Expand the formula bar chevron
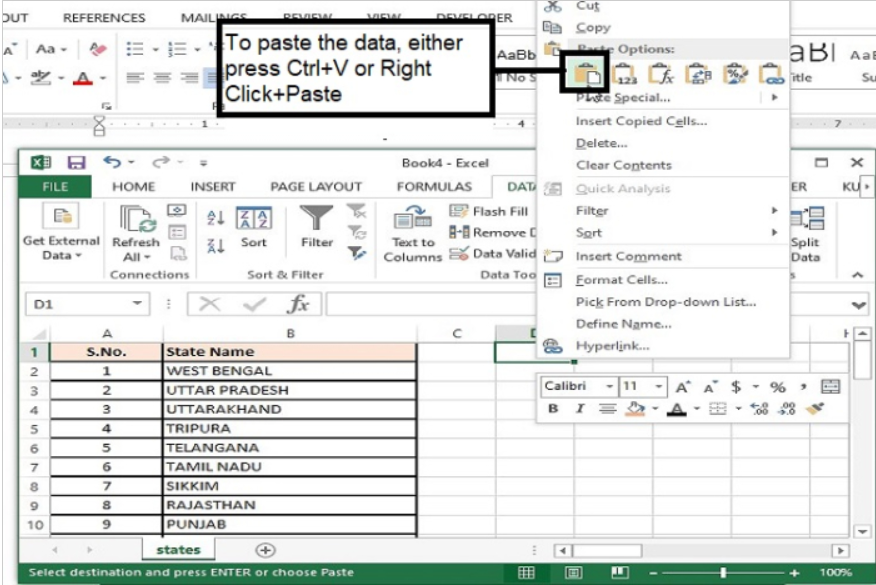 [x=858, y=305]
